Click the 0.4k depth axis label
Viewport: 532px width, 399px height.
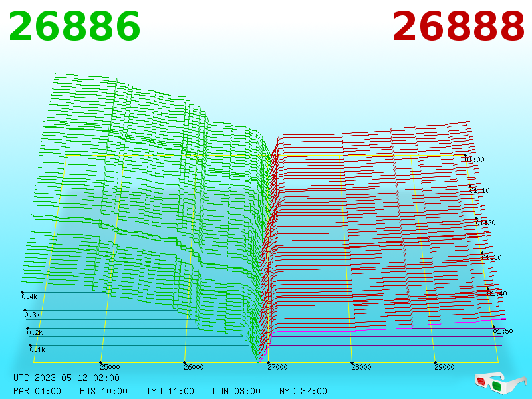pos(29,297)
